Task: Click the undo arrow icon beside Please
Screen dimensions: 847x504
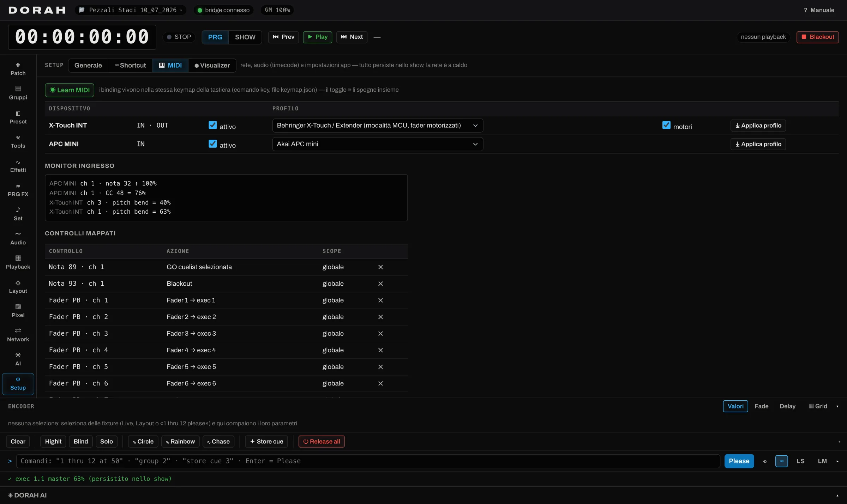Action: pyautogui.click(x=764, y=461)
